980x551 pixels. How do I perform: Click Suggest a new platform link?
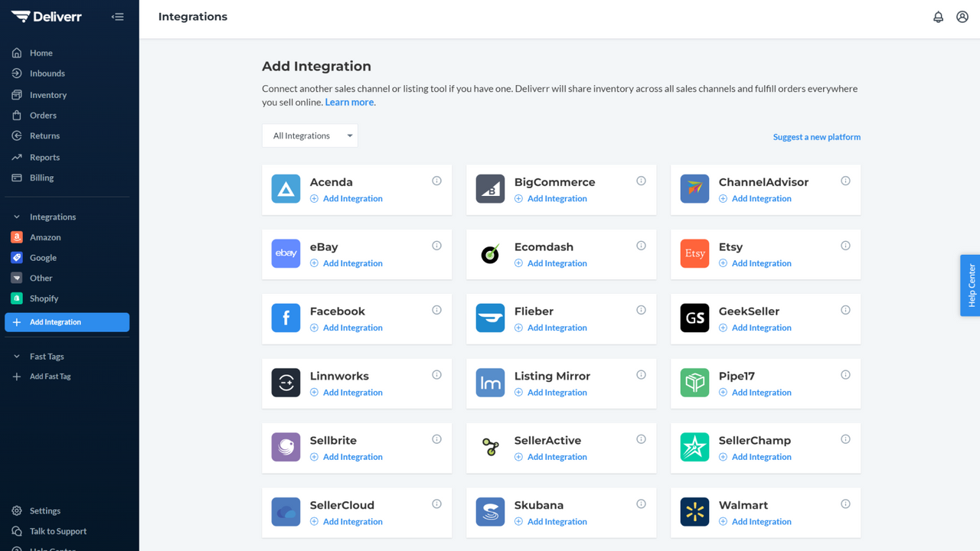tap(817, 137)
